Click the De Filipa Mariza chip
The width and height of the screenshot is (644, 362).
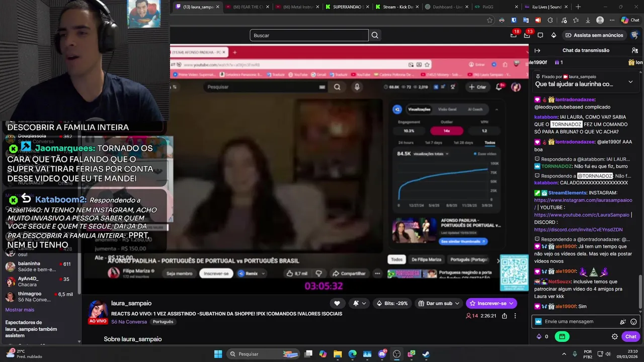point(426,259)
